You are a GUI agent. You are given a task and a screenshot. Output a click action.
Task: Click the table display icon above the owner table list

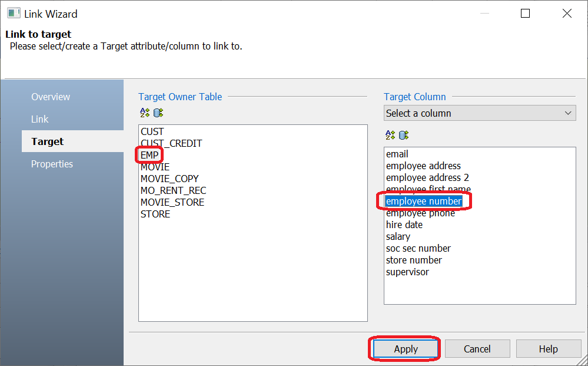pos(158,112)
